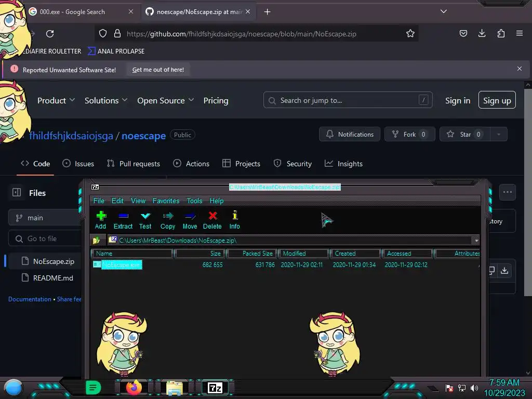Open the 7-Zip Help menu

[x=217, y=201]
